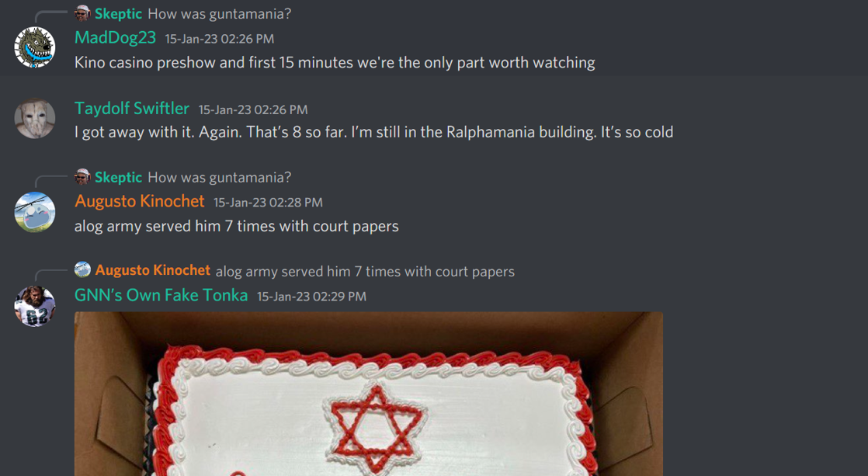Click small Skeptic avatar above Augusto's message
Image resolution: width=868 pixels, height=476 pixels.
[82, 177]
